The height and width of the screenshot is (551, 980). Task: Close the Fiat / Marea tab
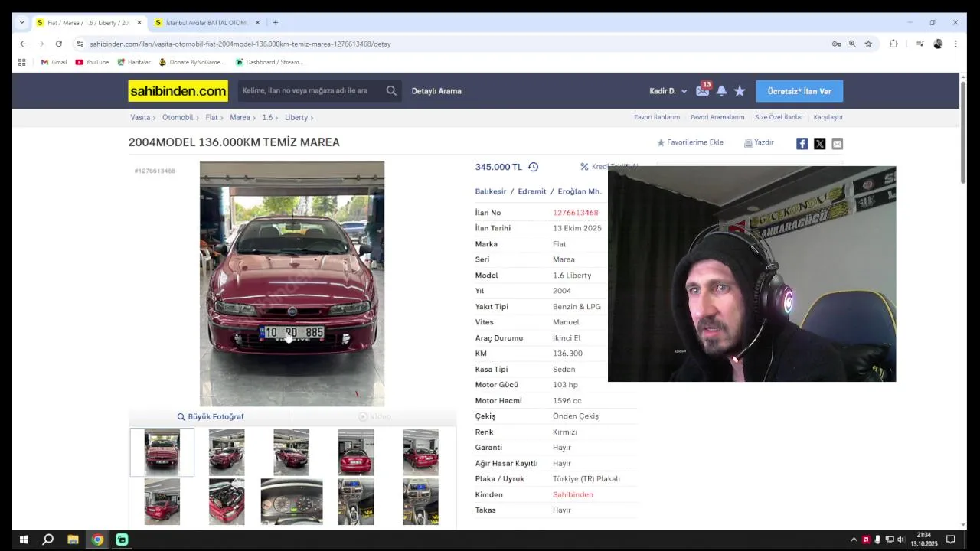coord(139,23)
